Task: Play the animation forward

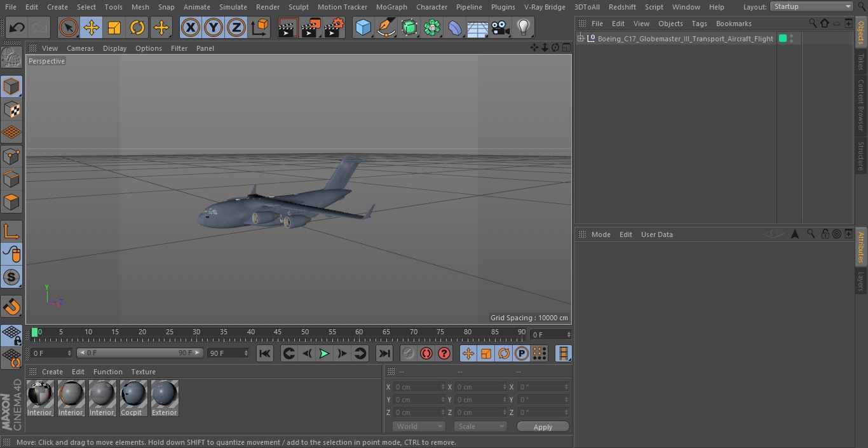Action: pos(324,353)
